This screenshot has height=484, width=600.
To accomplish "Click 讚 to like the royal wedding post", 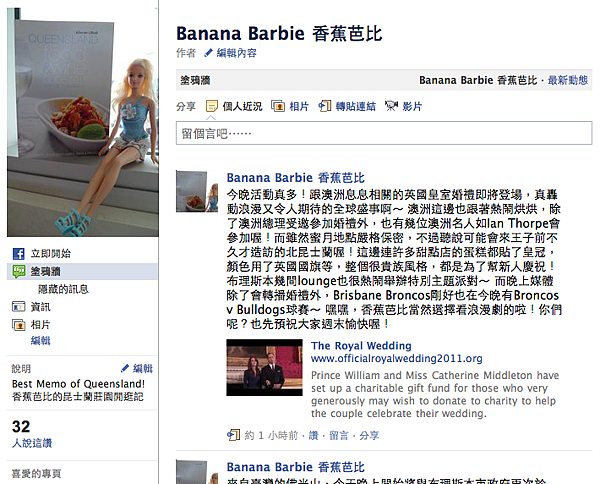I will (x=313, y=435).
